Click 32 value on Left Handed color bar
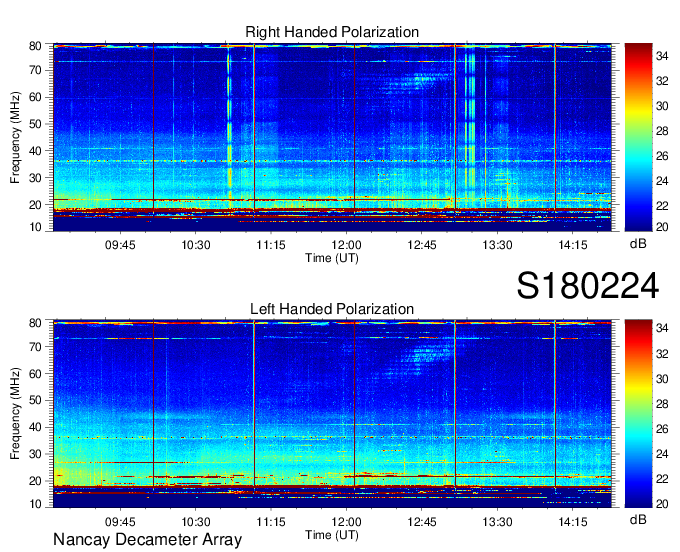This screenshot has width=680, height=552. coord(662,354)
